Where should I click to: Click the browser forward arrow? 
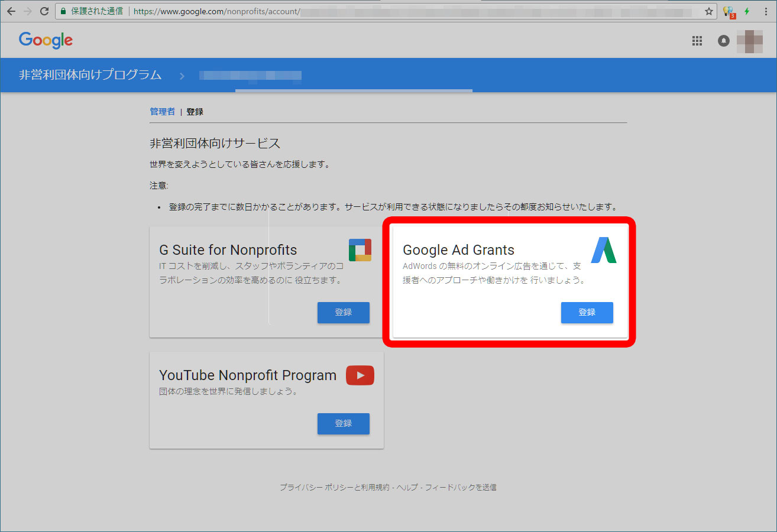[27, 11]
